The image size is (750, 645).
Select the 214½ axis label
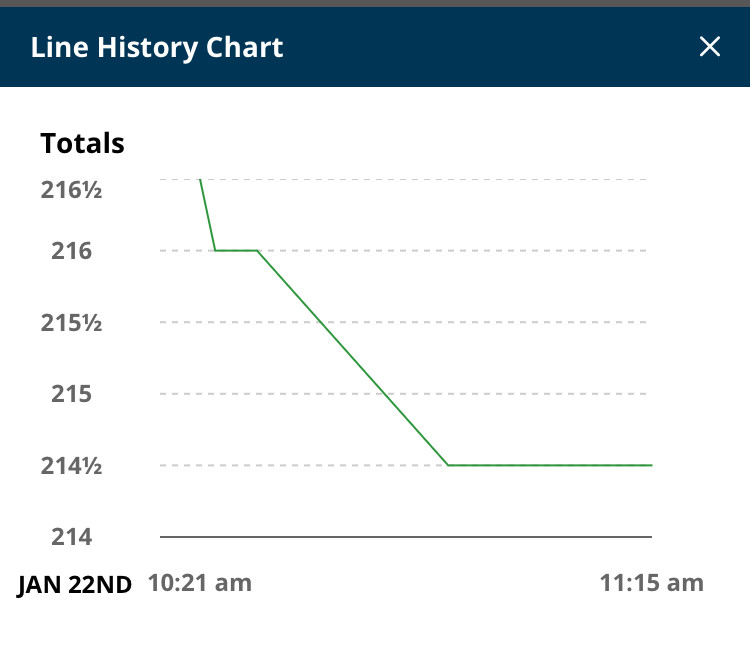71,466
